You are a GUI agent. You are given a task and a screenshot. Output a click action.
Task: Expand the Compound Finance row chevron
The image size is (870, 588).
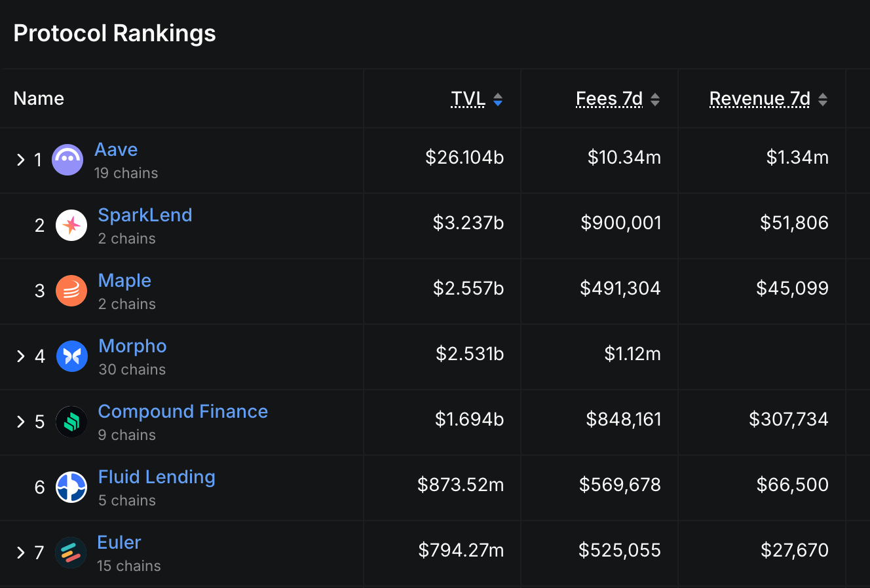[21, 422]
